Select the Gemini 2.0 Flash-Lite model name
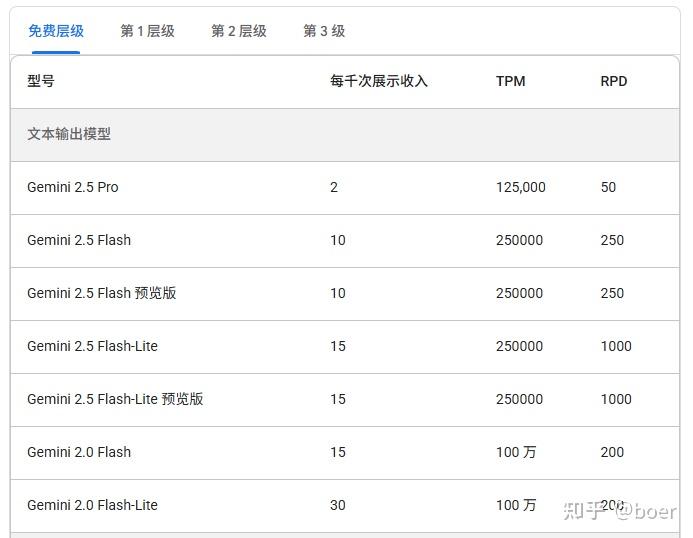693x538 pixels. tap(92, 505)
